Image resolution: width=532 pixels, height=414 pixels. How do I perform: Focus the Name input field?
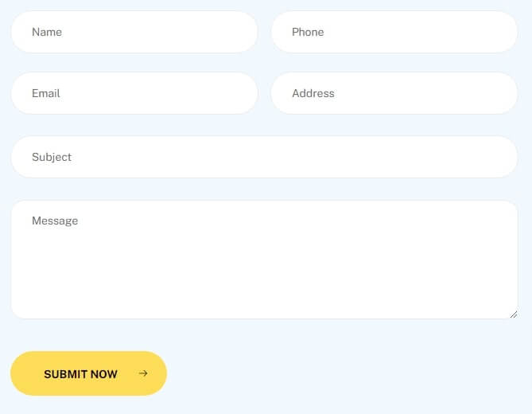[134, 32]
